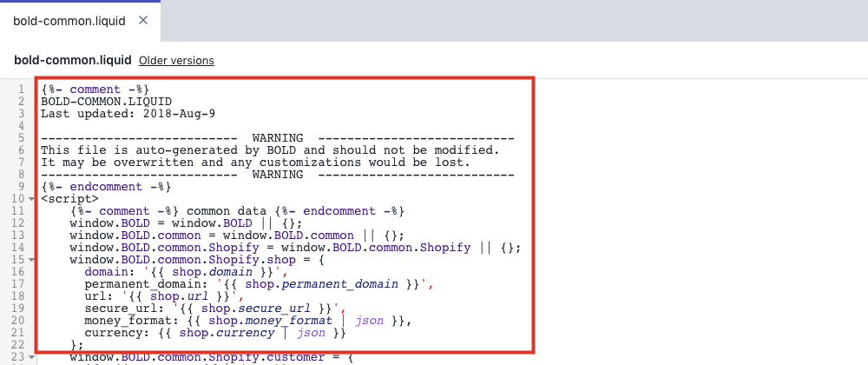Click the bold-common.liquid file name heading
Image resolution: width=868 pixels, height=365 pixels.
pyautogui.click(x=73, y=60)
